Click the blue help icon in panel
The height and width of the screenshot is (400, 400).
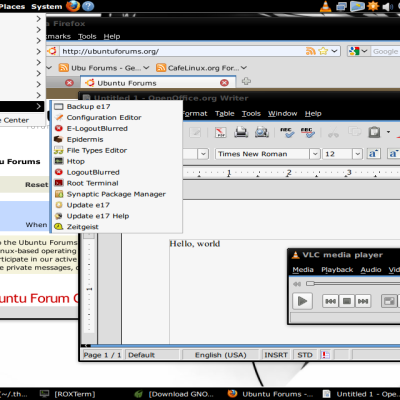pyautogui.click(x=88, y=6)
